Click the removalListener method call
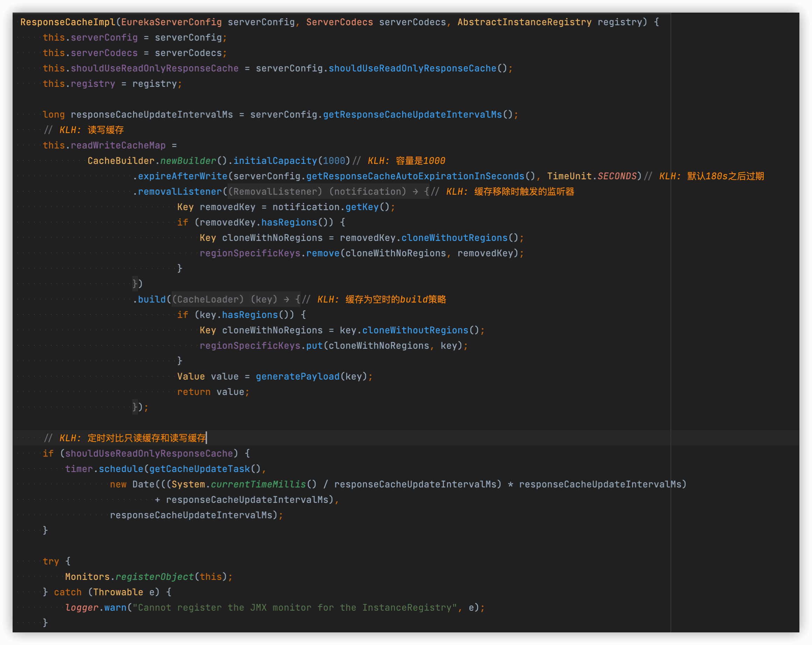The height and width of the screenshot is (645, 812). click(180, 192)
